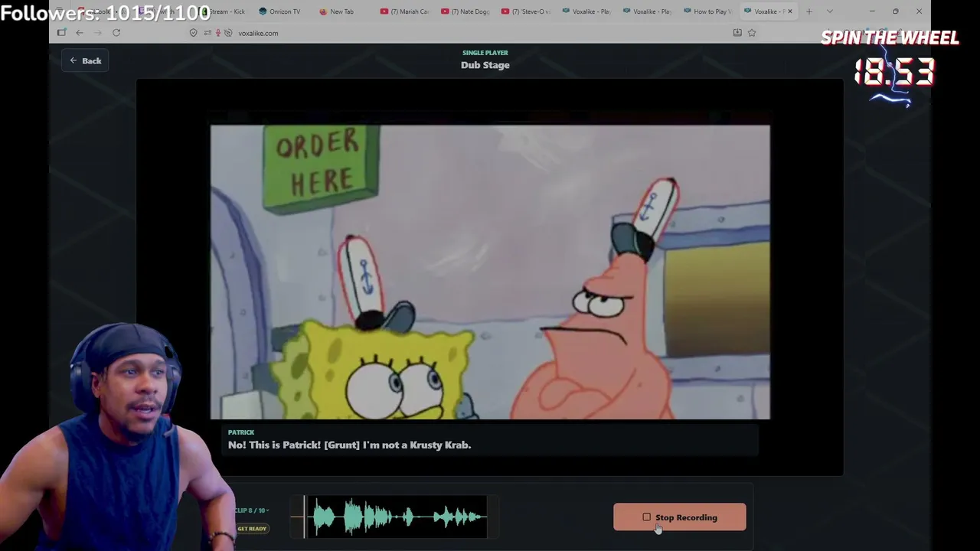980x551 pixels.
Task: Toggle the browser sidebar icon
Action: point(61,33)
